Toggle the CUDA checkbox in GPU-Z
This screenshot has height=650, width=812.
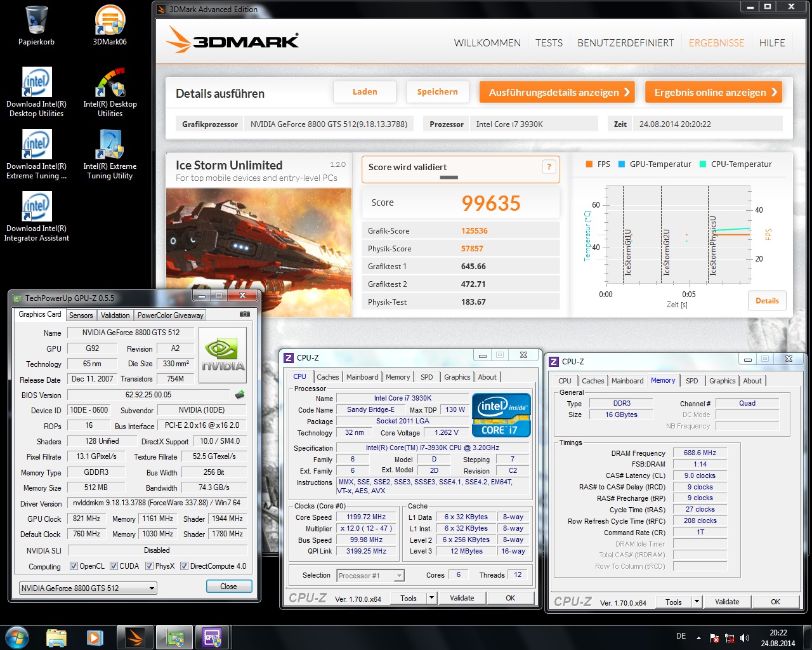coord(114,566)
